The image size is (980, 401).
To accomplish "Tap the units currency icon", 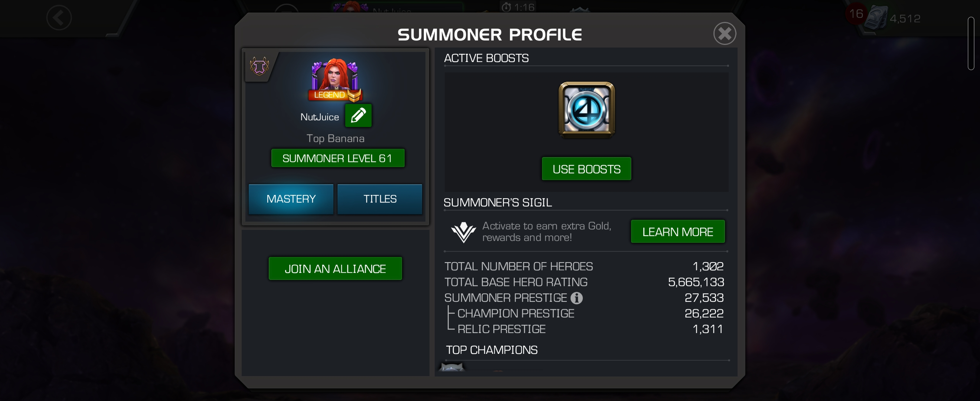I will coord(876,17).
